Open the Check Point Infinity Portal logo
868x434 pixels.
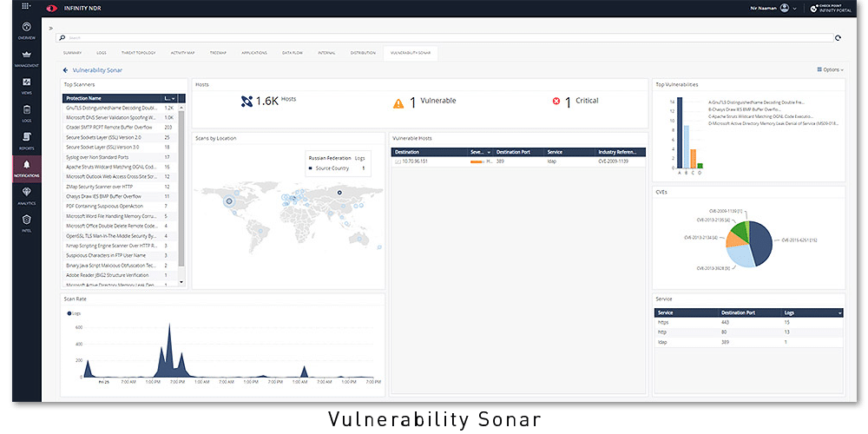[x=829, y=8]
